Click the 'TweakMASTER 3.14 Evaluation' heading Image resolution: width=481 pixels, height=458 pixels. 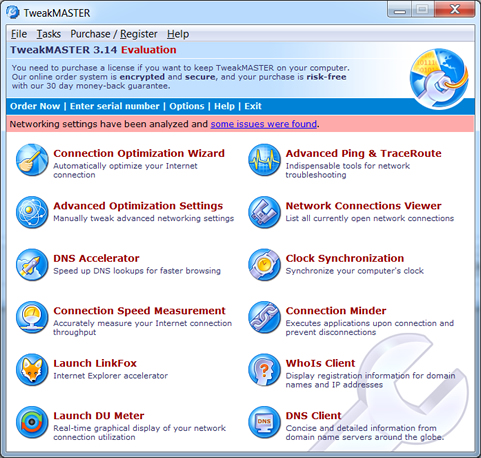pos(93,50)
